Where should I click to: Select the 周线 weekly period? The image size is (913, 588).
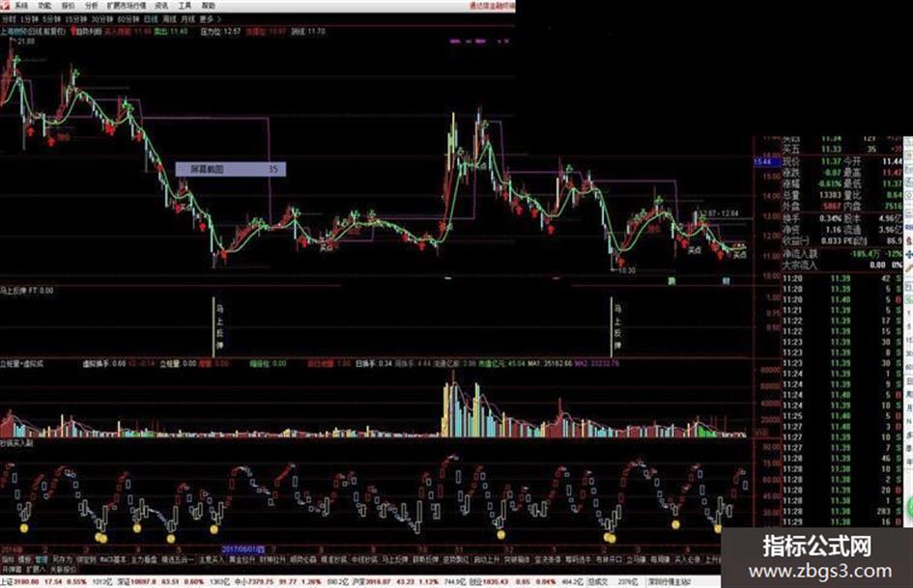coord(169,19)
